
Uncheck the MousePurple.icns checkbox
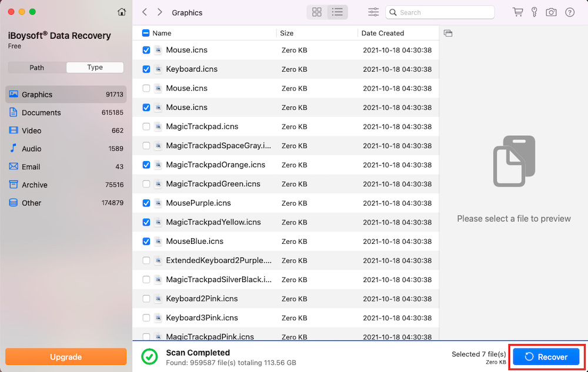146,203
